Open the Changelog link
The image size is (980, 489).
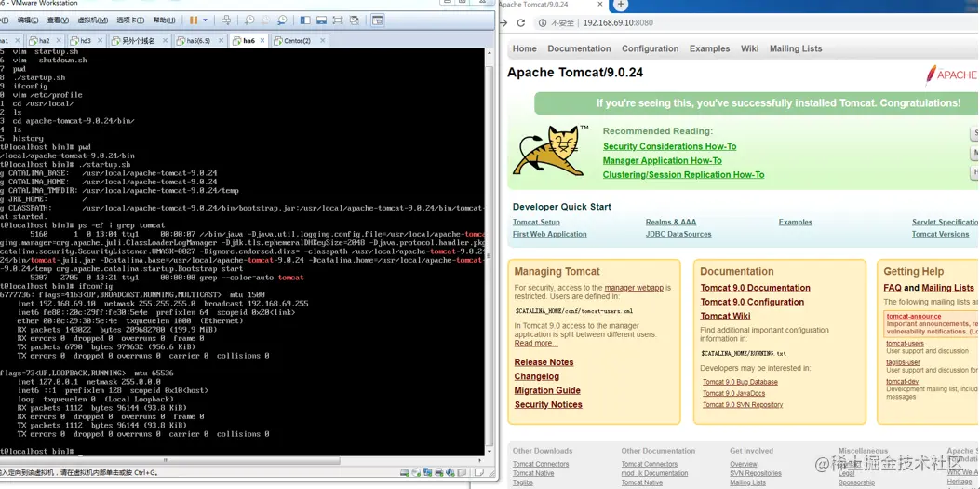[536, 376]
